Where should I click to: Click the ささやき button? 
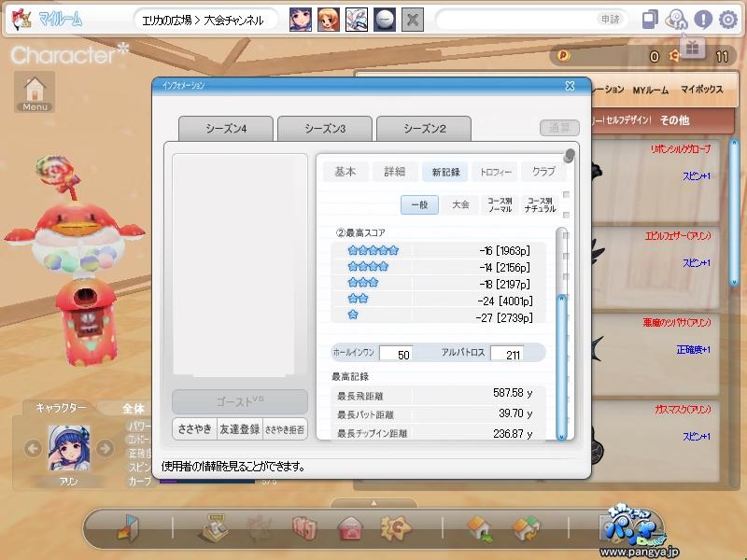(194, 429)
